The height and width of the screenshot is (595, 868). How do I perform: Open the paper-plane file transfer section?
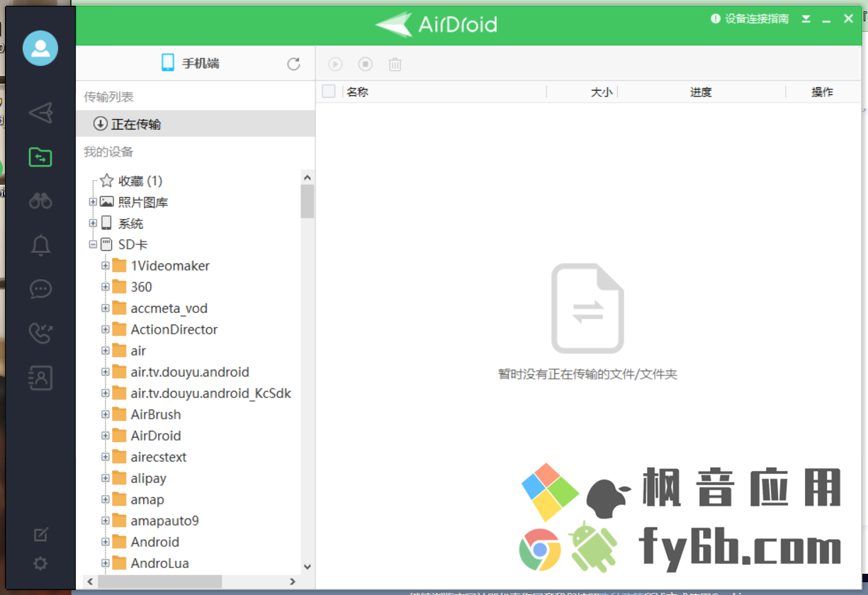40,113
